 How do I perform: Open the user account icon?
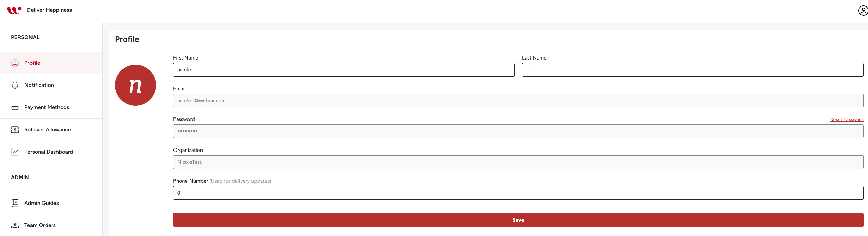[x=863, y=11]
